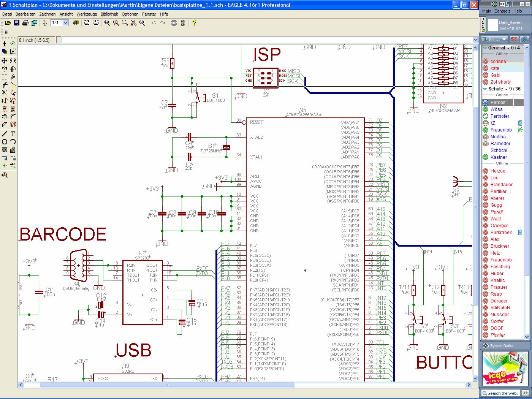Zoom in with the plus magnifier
This screenshot has width=532, height=399.
click(x=116, y=23)
